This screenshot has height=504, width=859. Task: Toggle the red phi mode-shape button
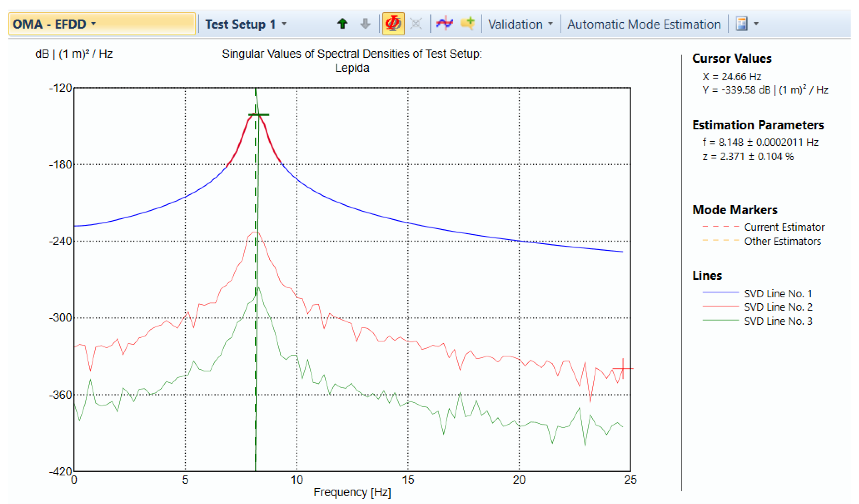click(x=393, y=24)
